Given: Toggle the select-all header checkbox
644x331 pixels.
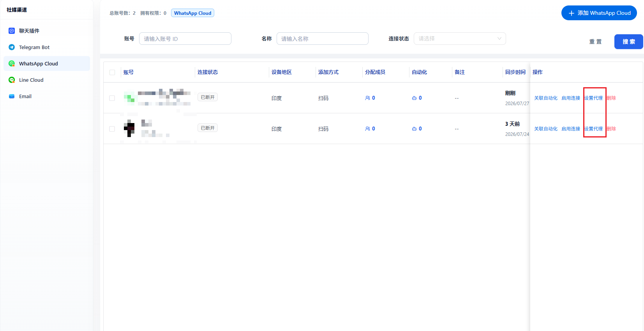Looking at the screenshot, I should coord(112,72).
